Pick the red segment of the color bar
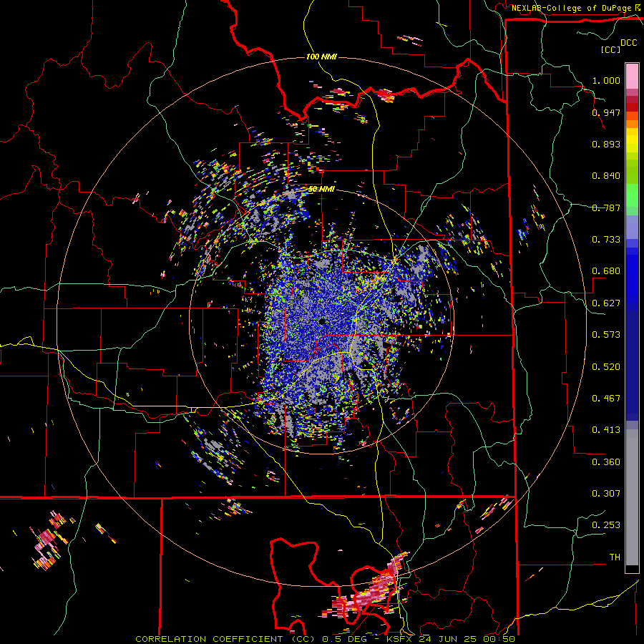The height and width of the screenshot is (644, 644). pos(632,107)
